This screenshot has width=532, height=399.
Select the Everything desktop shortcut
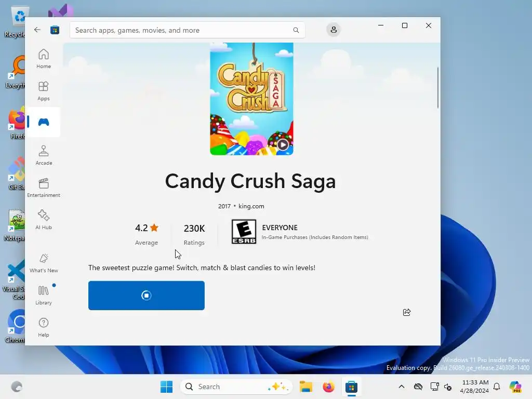coord(16,72)
